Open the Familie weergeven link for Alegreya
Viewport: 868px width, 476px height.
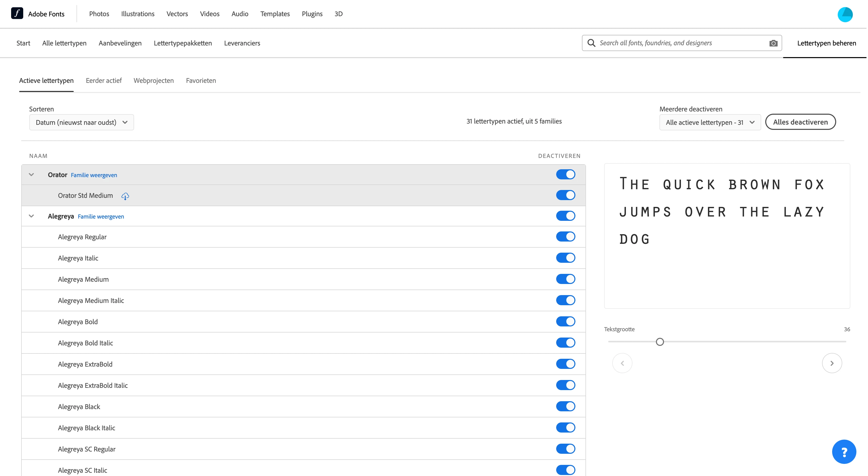click(101, 217)
